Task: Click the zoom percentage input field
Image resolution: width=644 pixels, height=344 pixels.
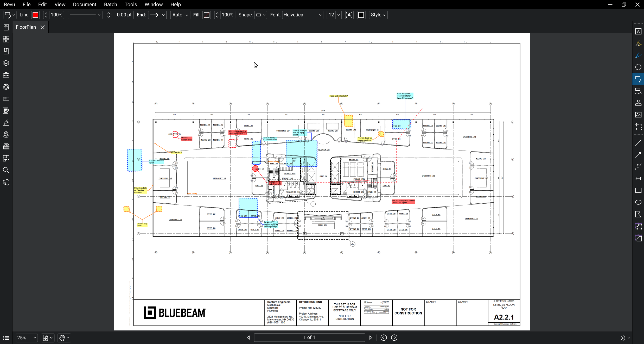Action: point(23,337)
